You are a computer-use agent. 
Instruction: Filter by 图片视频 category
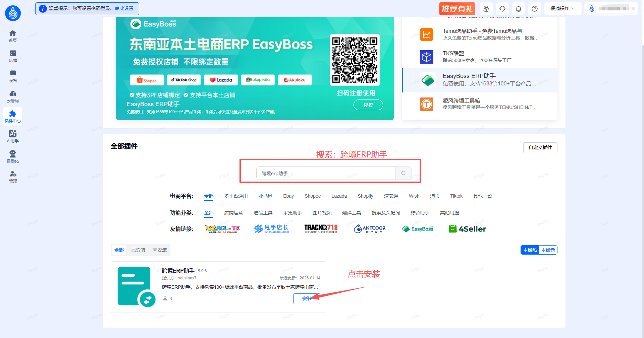pos(322,213)
